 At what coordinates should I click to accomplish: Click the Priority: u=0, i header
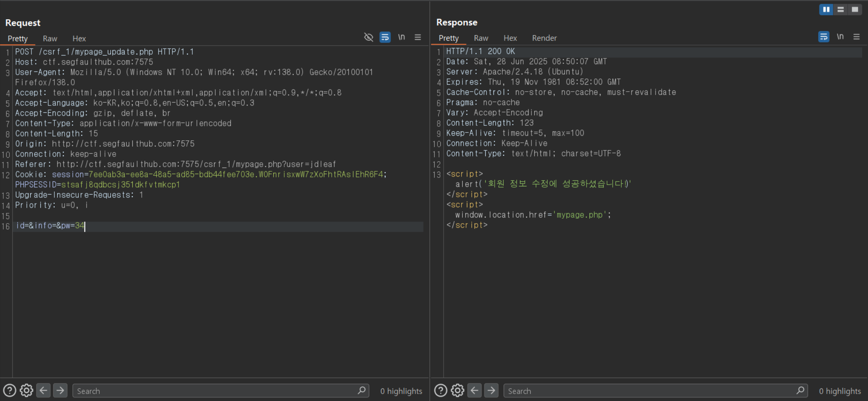(51, 205)
